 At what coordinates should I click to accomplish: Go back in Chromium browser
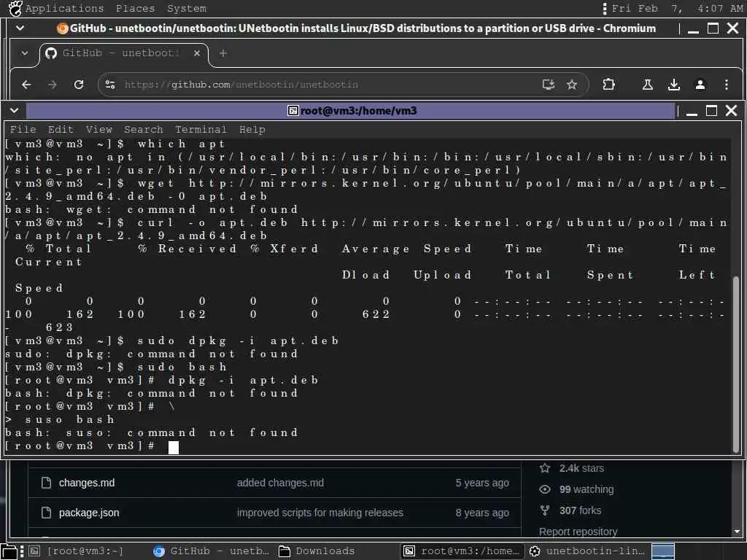27,85
